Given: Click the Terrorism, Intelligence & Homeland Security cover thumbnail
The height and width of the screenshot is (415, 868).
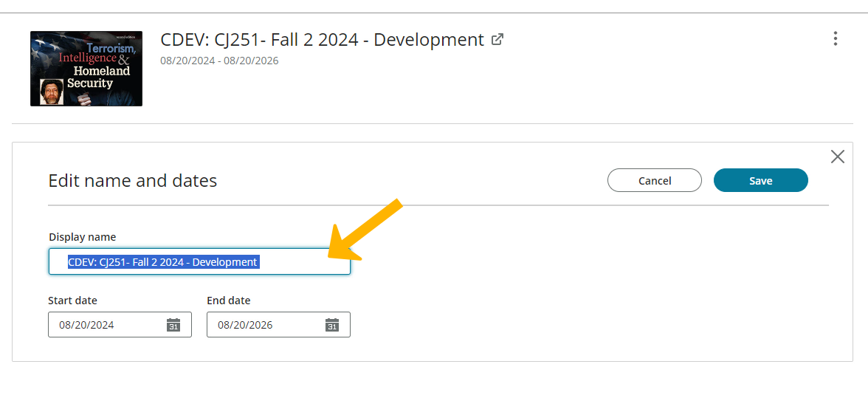Looking at the screenshot, I should (86, 69).
